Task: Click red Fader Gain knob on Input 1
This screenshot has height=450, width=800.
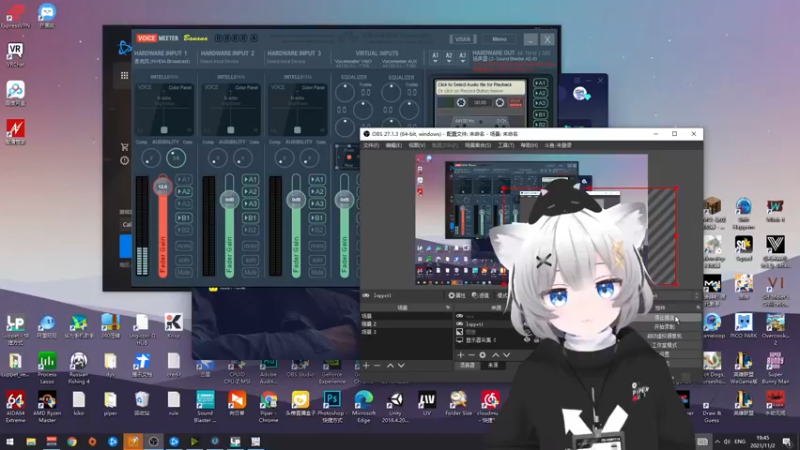Action: (x=163, y=186)
